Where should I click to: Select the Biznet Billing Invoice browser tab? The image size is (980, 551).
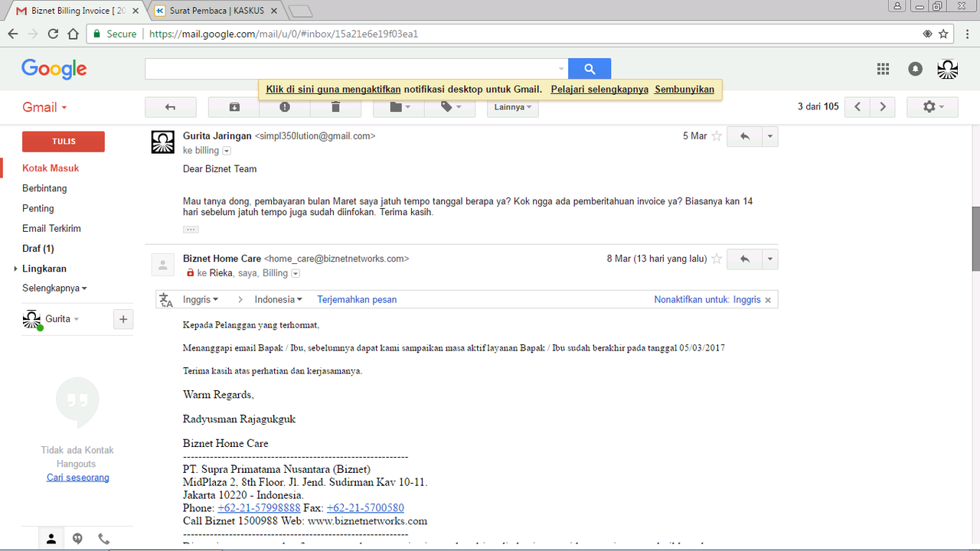[x=77, y=11]
